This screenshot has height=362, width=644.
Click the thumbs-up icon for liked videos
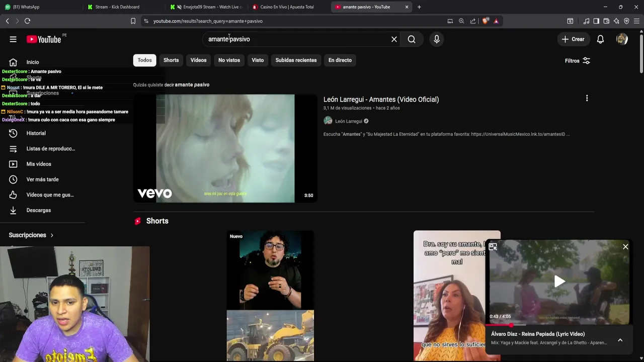(x=13, y=195)
